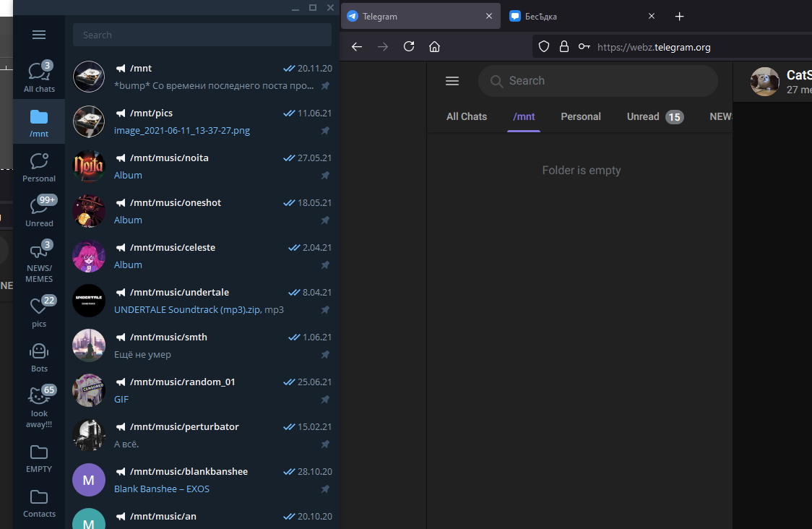812x529 pixels.
Task: Open the Telegram Desktop hamburger menu
Action: coord(39,35)
